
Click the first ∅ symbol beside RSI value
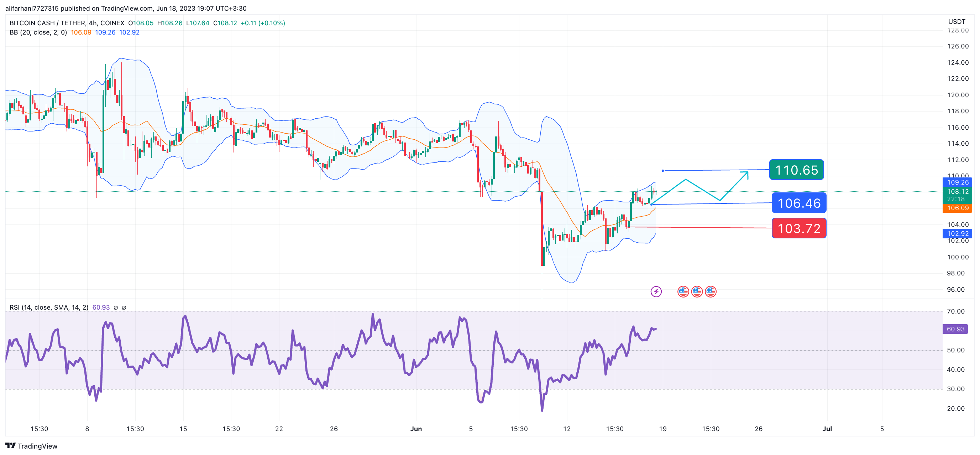[x=116, y=307]
